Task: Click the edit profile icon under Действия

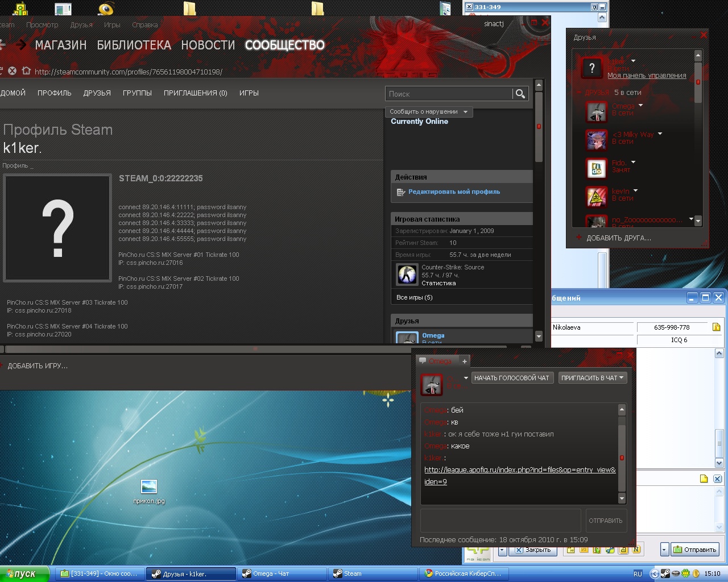Action: click(x=400, y=192)
